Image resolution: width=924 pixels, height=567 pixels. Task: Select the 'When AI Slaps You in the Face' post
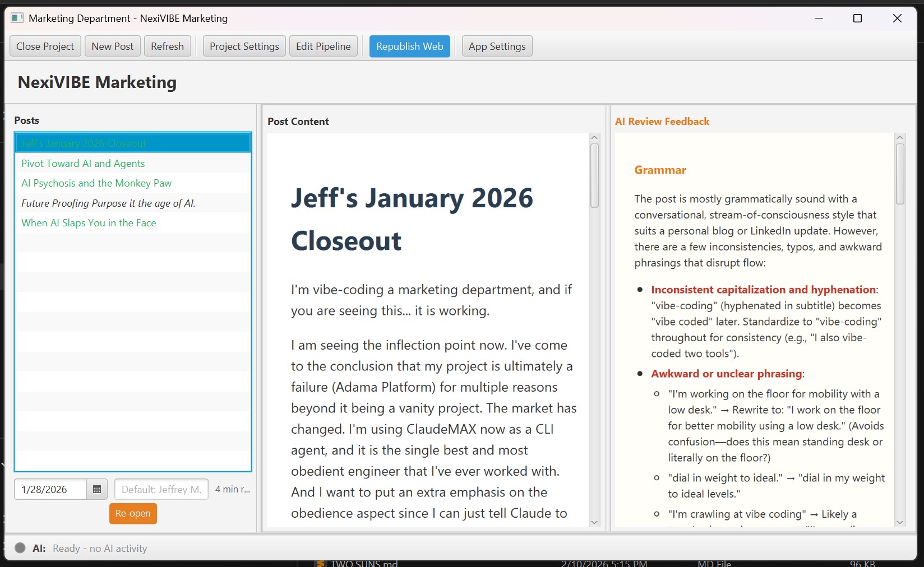tap(88, 222)
